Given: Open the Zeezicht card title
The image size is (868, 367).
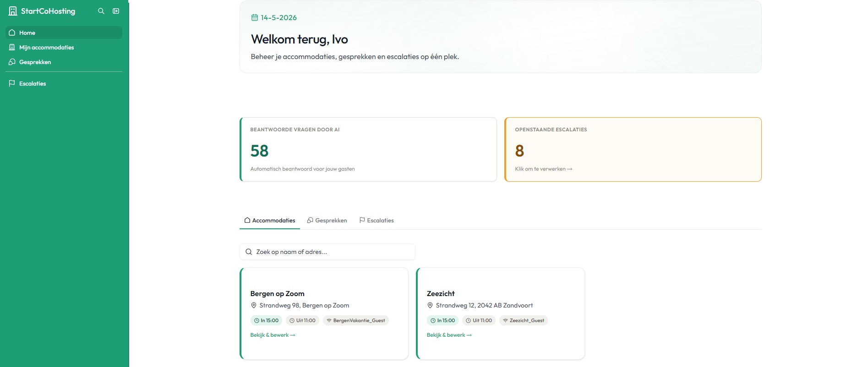Looking at the screenshot, I should 441,294.
